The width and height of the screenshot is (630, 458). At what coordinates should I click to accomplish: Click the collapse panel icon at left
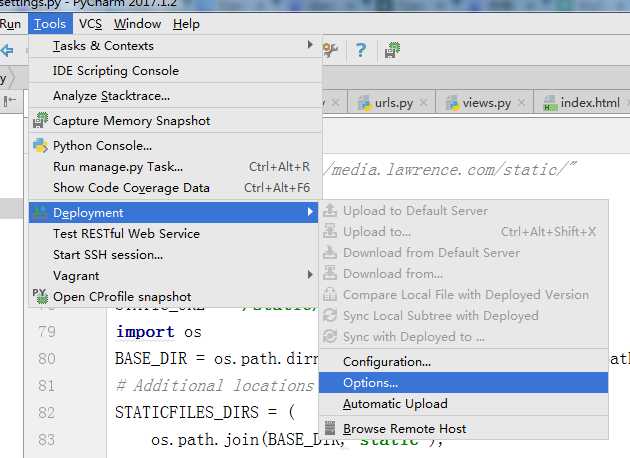pyautogui.click(x=10, y=100)
